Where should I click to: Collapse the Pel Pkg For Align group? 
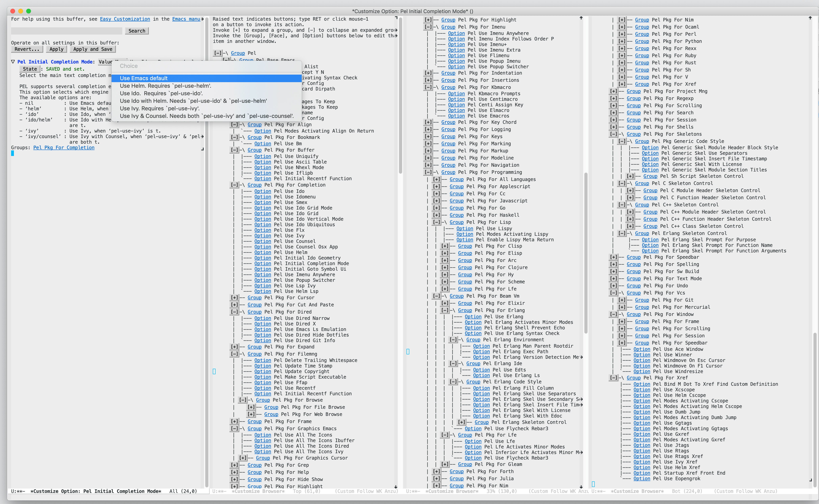pos(235,125)
